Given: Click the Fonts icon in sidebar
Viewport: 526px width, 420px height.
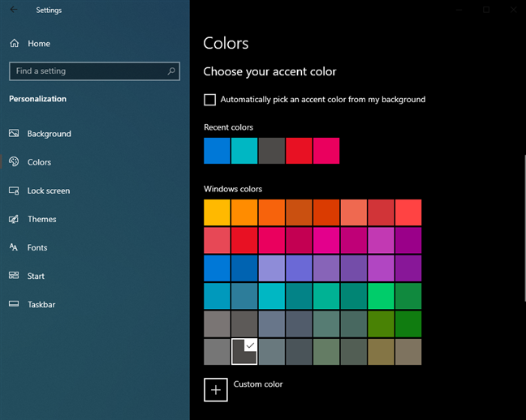Looking at the screenshot, I should (14, 247).
